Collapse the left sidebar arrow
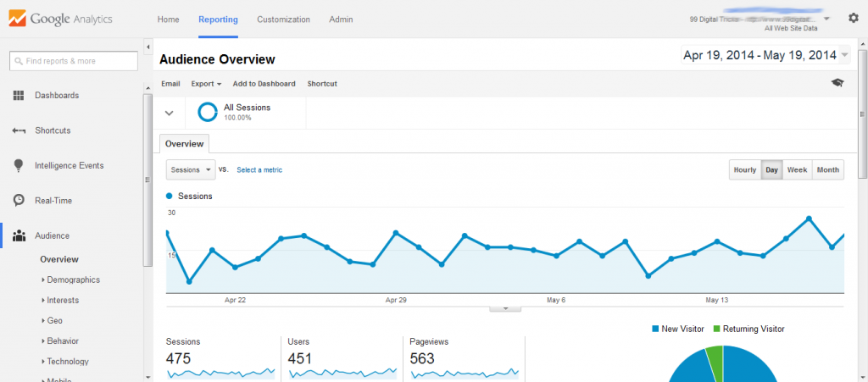The width and height of the screenshot is (868, 382). tap(147, 47)
